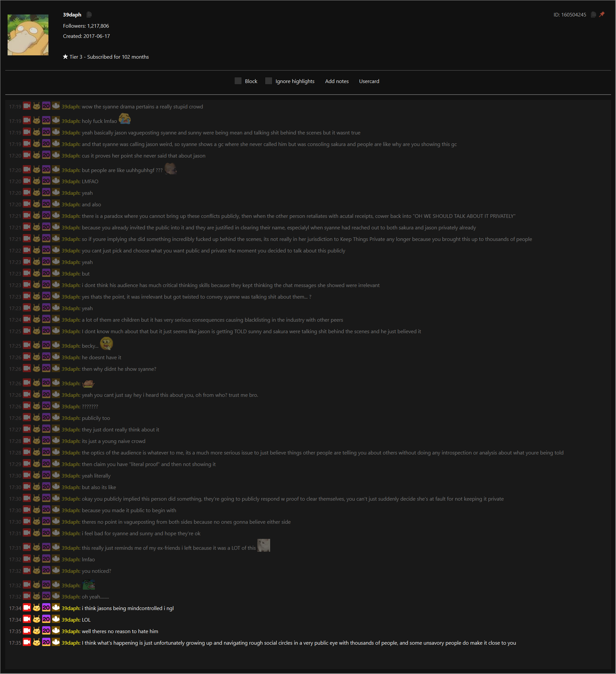Click the cat badge on 'oh yeah........' message
Screen dimensions: 616x674
pyautogui.click(x=37, y=596)
